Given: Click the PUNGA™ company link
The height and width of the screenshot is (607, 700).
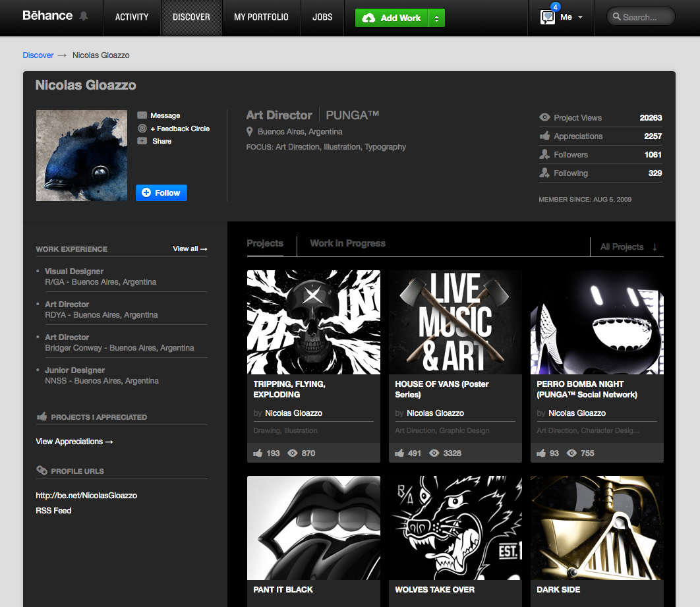Looking at the screenshot, I should tap(352, 115).
